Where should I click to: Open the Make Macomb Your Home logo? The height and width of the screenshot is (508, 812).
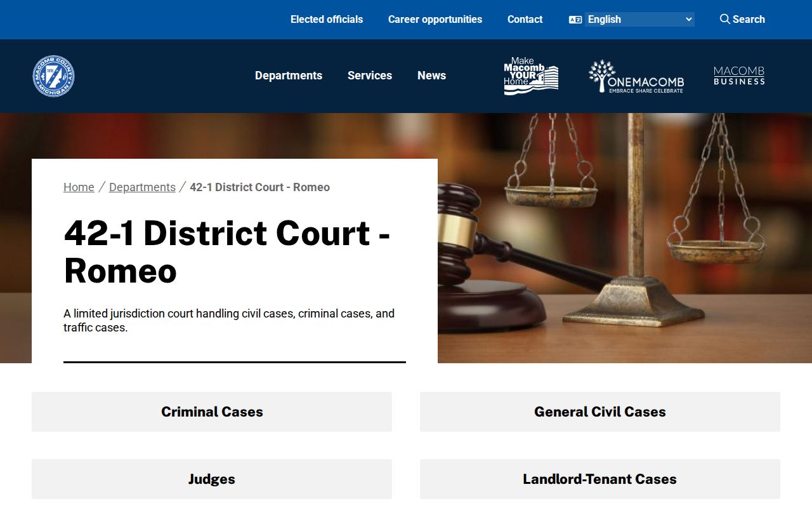(x=531, y=76)
